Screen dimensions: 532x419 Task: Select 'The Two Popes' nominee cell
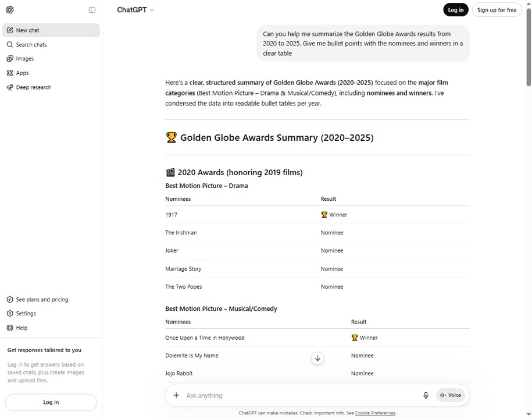tap(184, 286)
